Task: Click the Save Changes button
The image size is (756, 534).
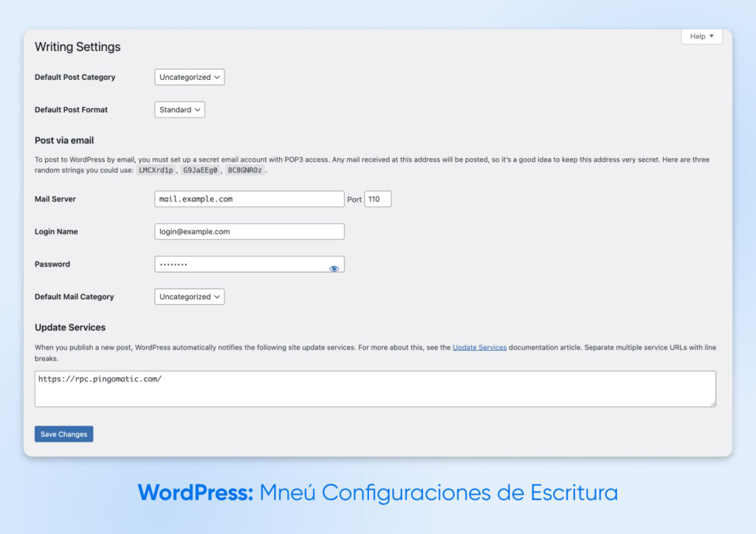Action: tap(63, 434)
